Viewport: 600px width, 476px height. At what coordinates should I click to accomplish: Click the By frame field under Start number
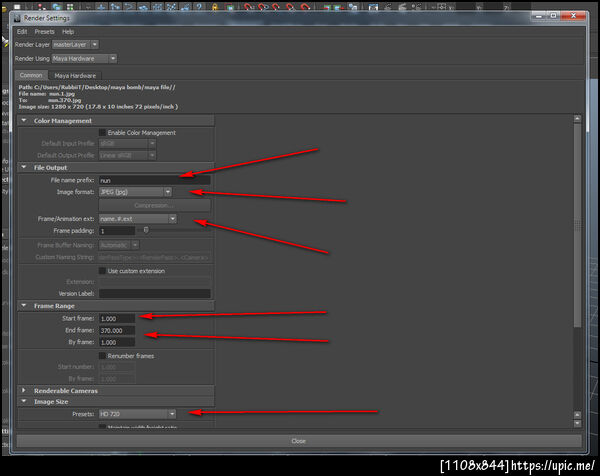(117, 379)
